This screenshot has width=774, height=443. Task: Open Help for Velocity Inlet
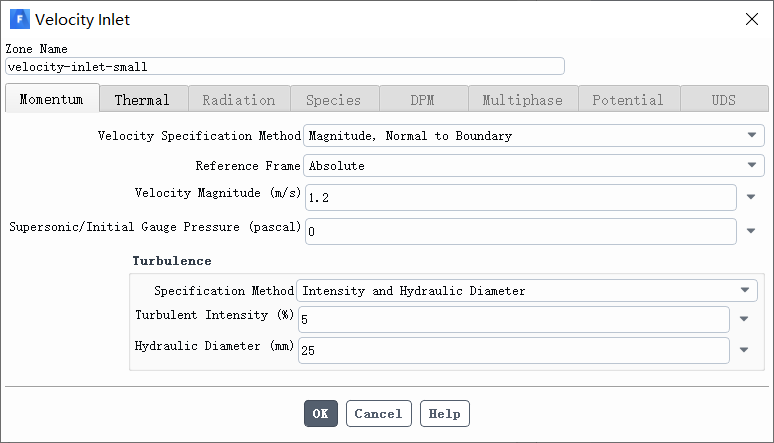pos(445,413)
